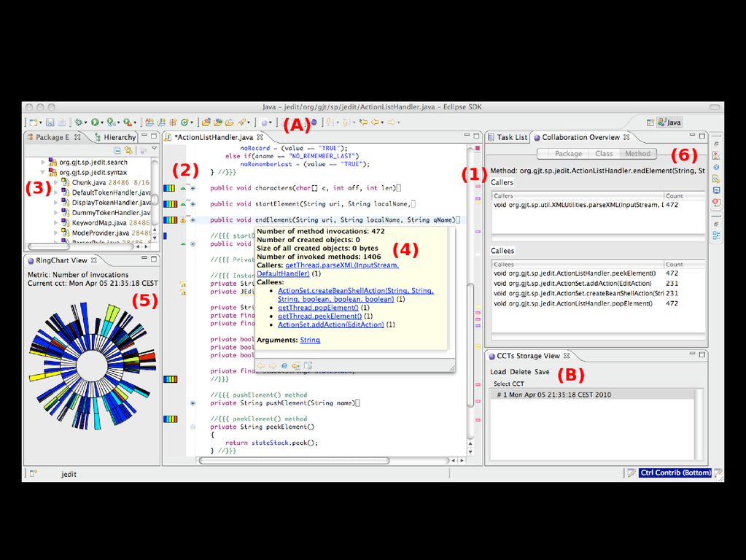This screenshot has height=560, width=746.
Task: Choose the Method level toggle button
Action: click(x=638, y=154)
